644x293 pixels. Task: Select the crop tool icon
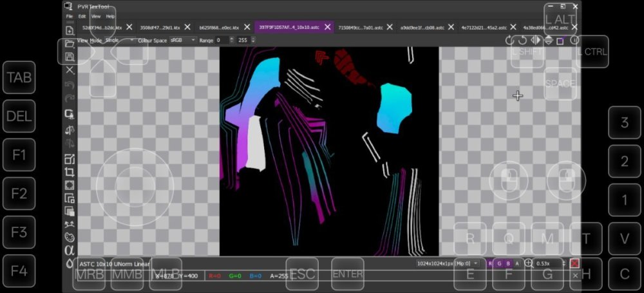[x=70, y=172]
